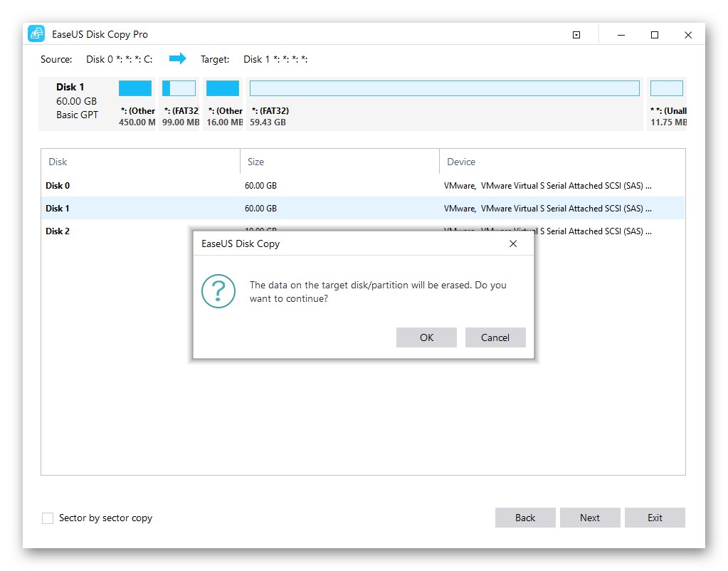The width and height of the screenshot is (728, 571).
Task: Click the blue source-to-target arrow icon
Action: pos(177,58)
